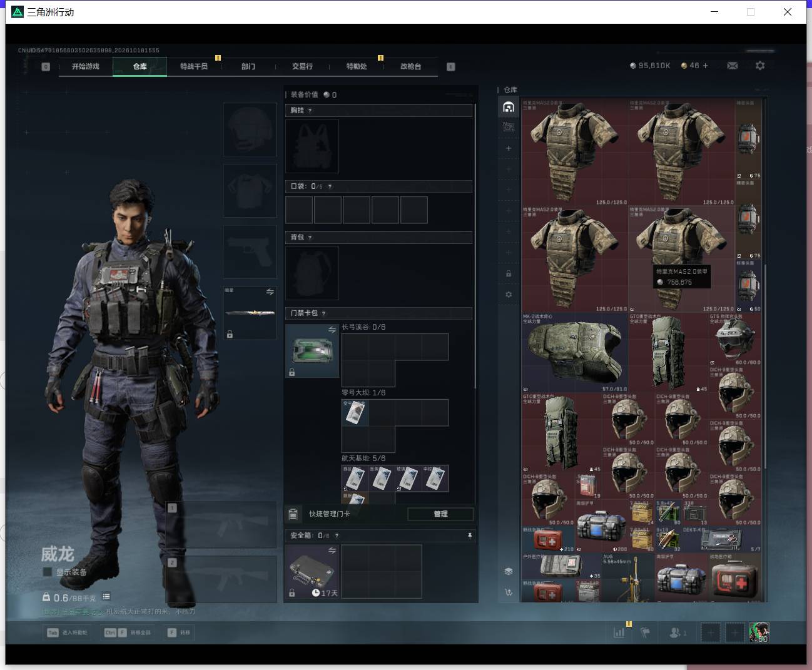Swap the melee knife using arrows icon
The height and width of the screenshot is (670, 812).
tap(270, 292)
